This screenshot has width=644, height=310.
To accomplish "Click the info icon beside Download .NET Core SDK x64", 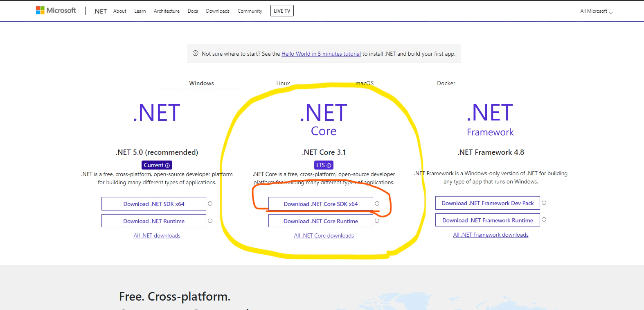I will (x=377, y=204).
